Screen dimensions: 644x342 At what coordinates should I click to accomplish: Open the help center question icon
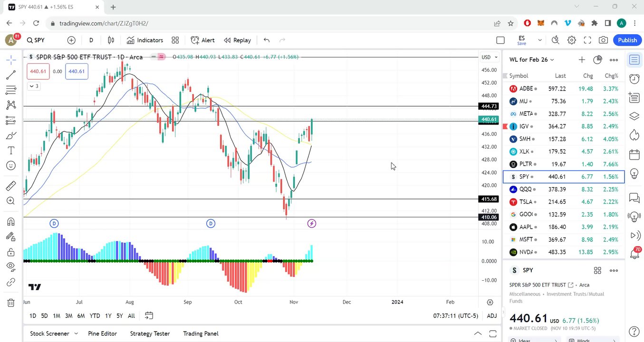click(634, 331)
